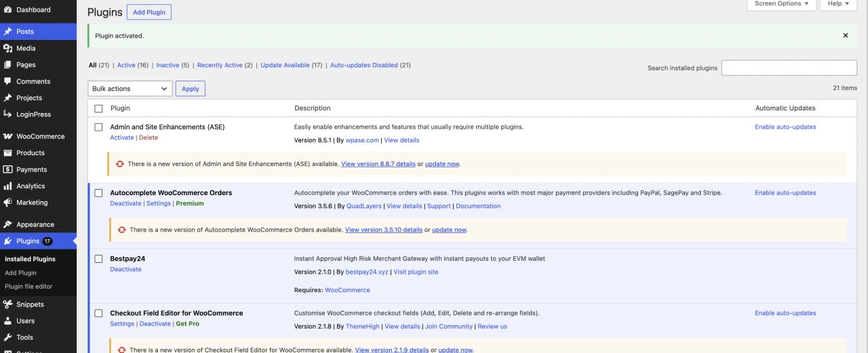This screenshot has height=353, width=868.
Task: Click the Apply bulk action button
Action: coord(191,89)
